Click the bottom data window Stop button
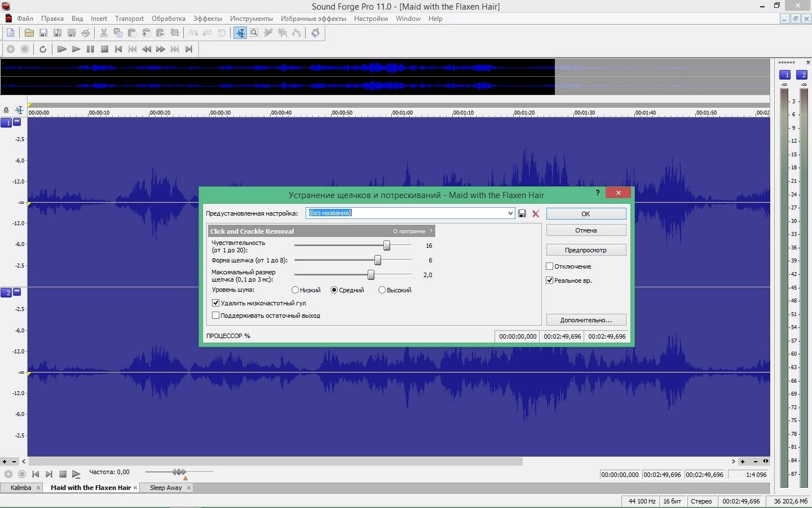The image size is (812, 508). [x=63, y=474]
